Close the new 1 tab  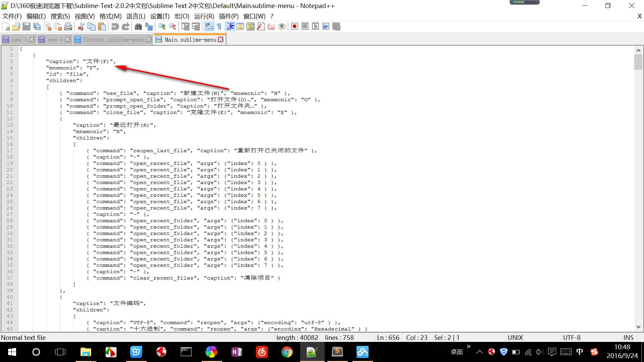32,40
